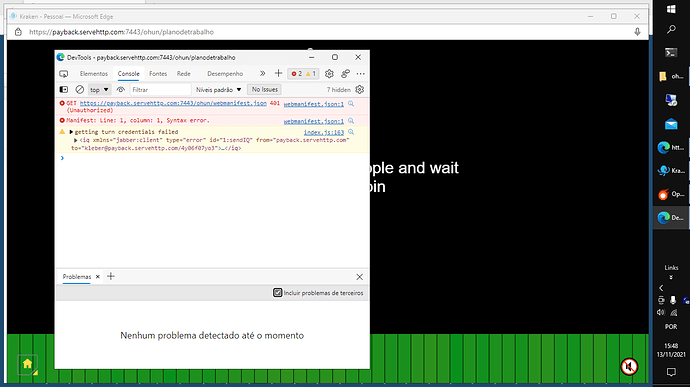
Task: Toggle console sidebar panel icon
Action: (64, 90)
